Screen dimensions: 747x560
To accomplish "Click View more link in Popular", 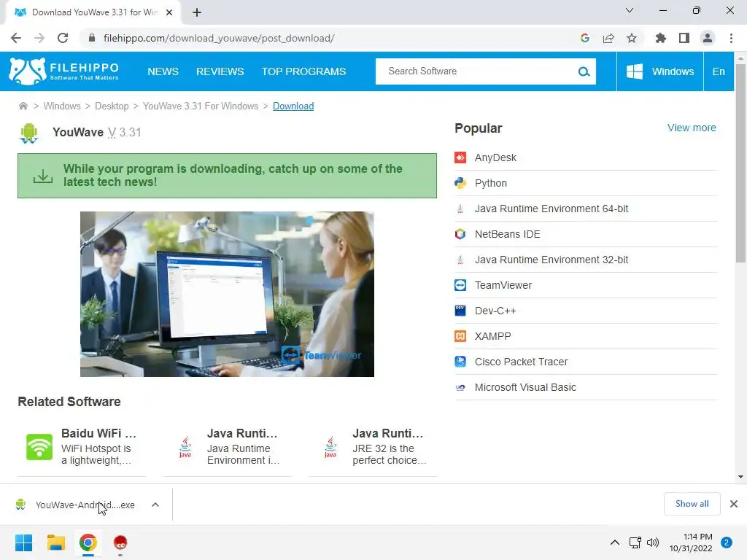I will 692,128.
